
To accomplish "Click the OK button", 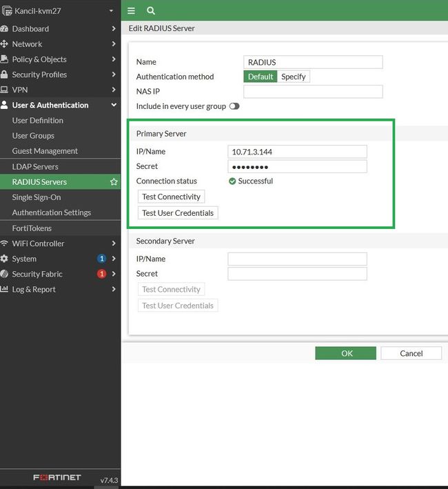I will 346,353.
